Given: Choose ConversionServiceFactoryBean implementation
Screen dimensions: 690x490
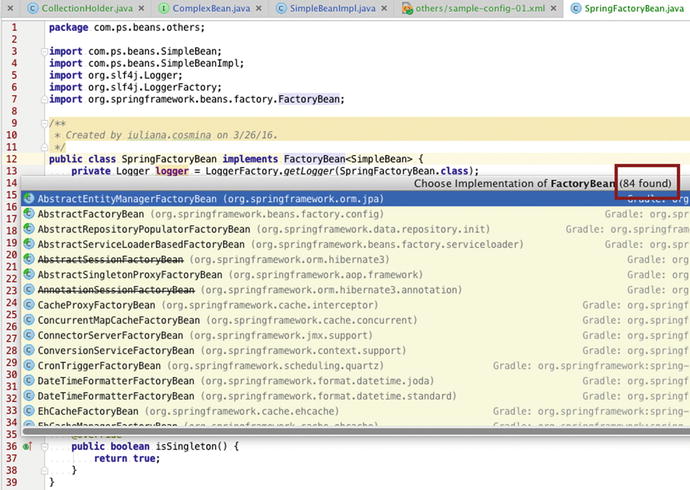Looking at the screenshot, I should [x=356, y=351].
